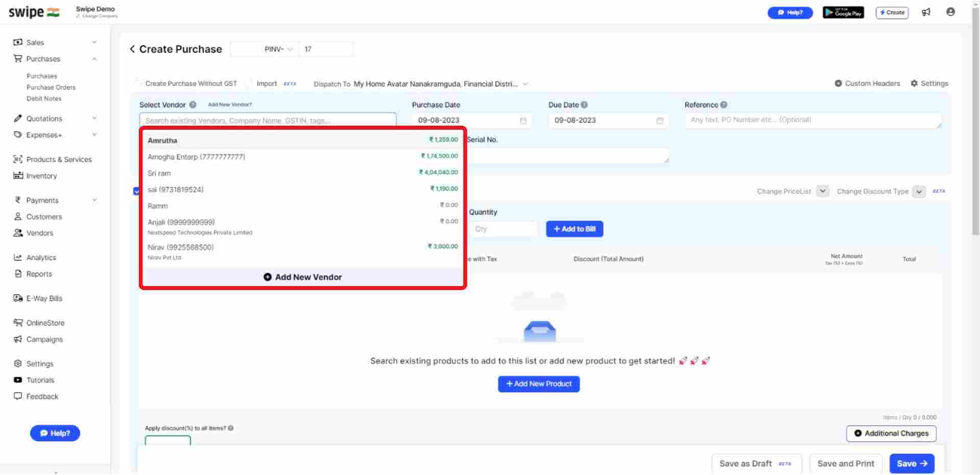Open Debit Notes submenu item
Image resolution: width=980 pixels, height=475 pixels.
coord(44,99)
